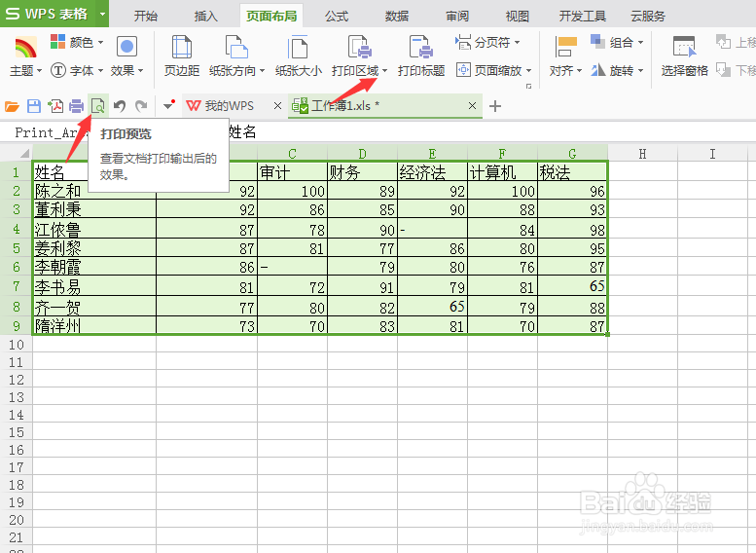Switch to the 视图 ribbon tab

[518, 17]
